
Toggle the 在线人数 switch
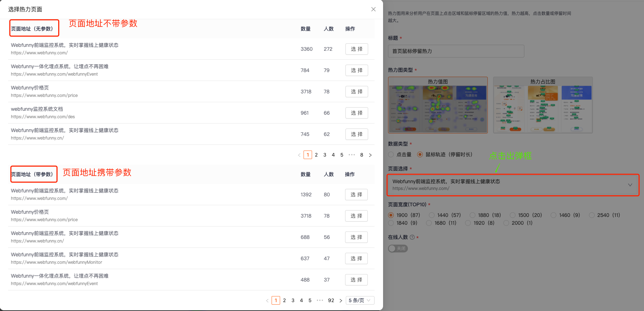pyautogui.click(x=398, y=249)
